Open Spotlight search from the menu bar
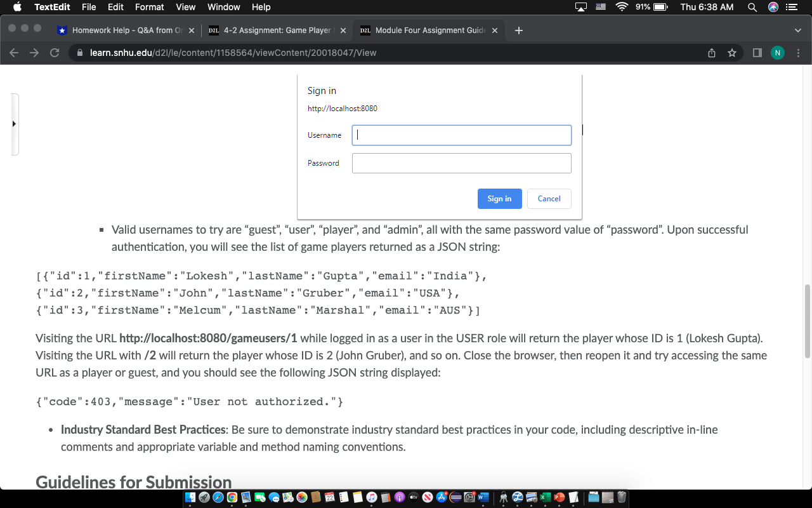The width and height of the screenshot is (812, 508). pos(752,7)
